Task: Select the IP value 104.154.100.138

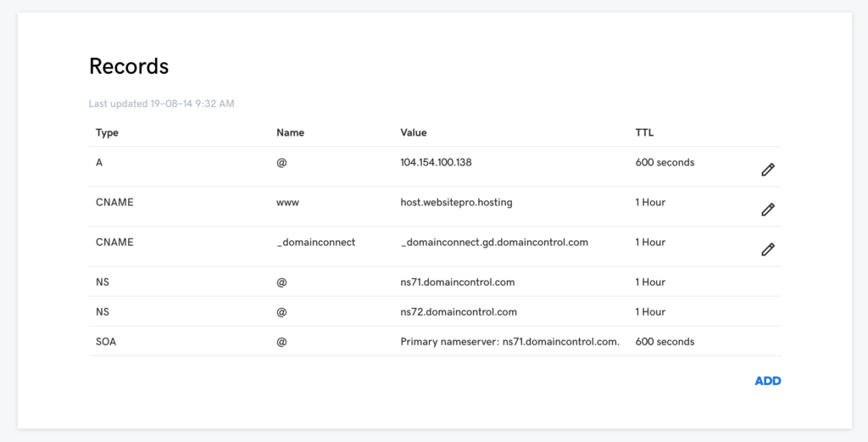Action: (436, 162)
